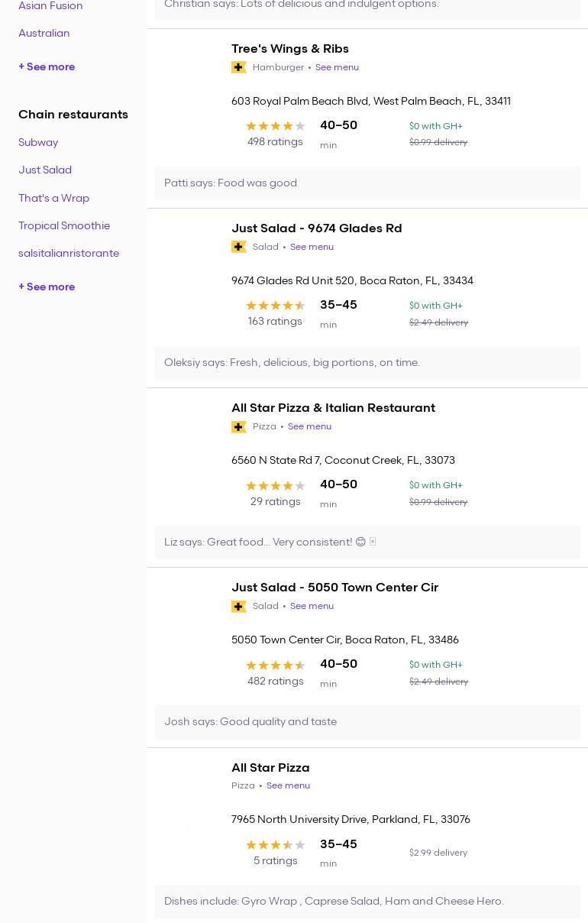Click the That's a Wrap chain link
This screenshot has height=923, width=588.
(53, 198)
